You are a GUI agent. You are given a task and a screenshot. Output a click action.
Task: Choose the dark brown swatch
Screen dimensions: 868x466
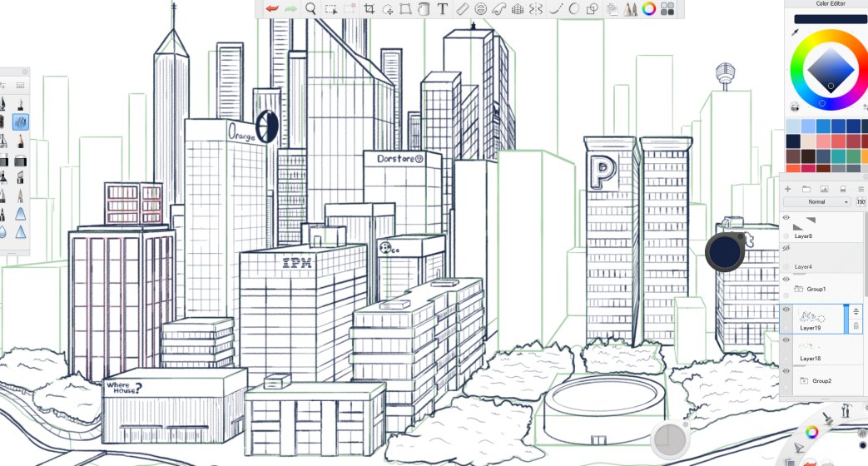point(808,156)
